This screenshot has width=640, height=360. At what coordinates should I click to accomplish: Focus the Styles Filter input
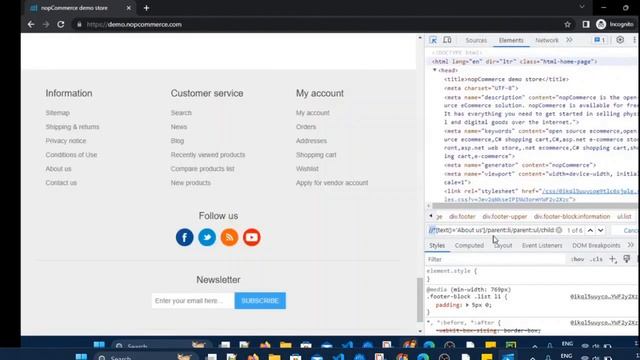496,259
